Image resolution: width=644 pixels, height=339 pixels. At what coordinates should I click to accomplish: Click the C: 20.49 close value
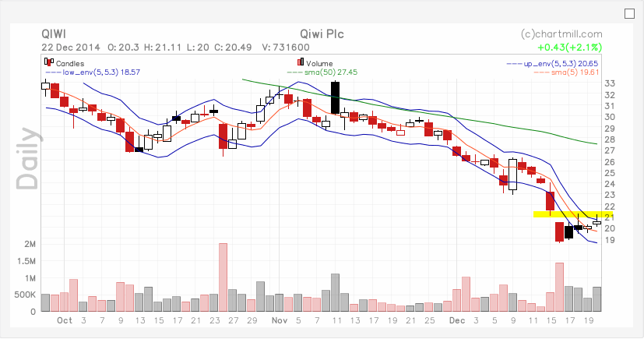point(233,48)
